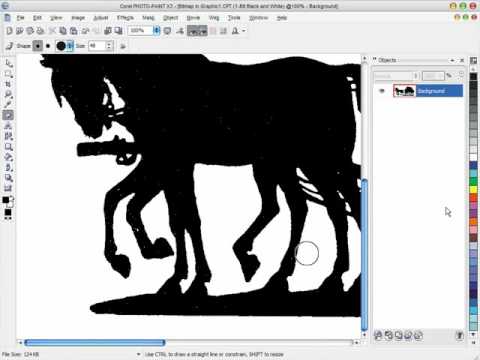Pick the yellow swatch in color palette
The width and height of the screenshot is (480, 360).
pyautogui.click(x=473, y=189)
